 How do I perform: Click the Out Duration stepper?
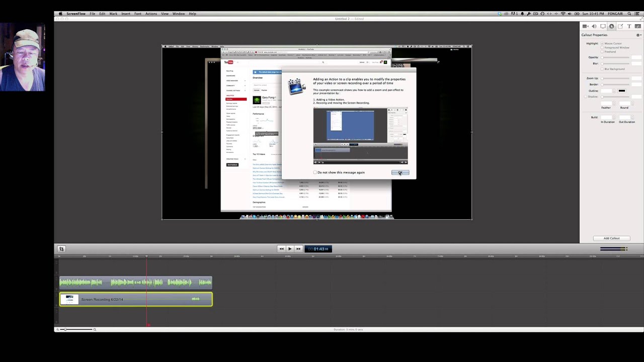632,117
